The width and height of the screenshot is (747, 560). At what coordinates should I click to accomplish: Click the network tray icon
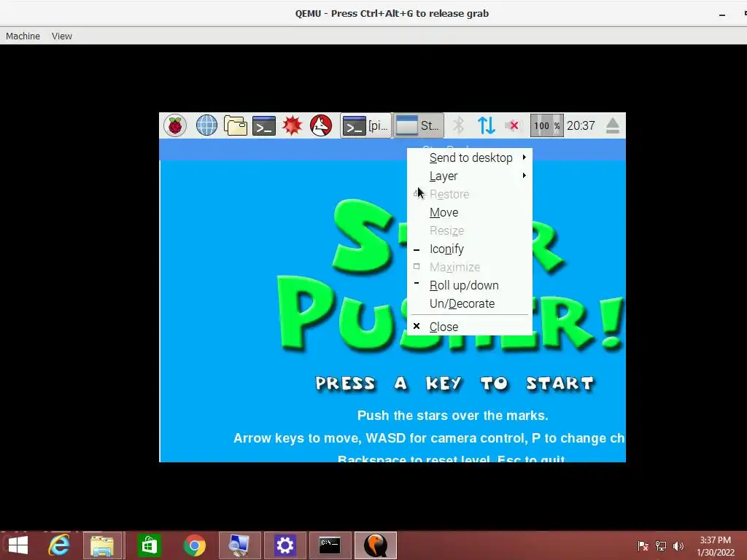(661, 545)
